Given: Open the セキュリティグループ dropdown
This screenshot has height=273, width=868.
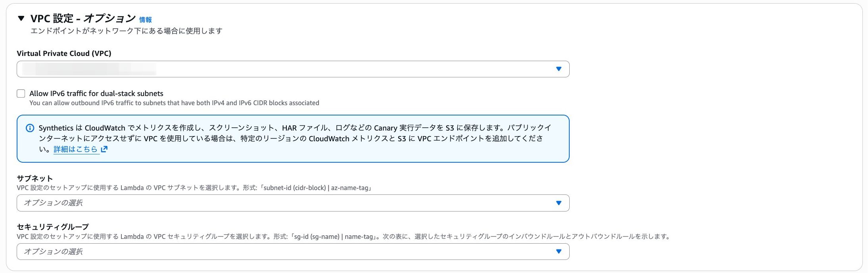Looking at the screenshot, I should [286, 252].
